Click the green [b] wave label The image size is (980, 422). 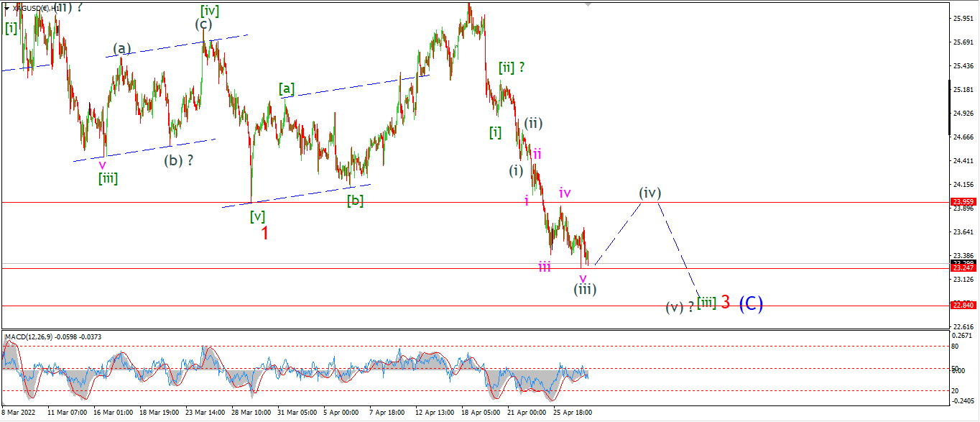355,201
